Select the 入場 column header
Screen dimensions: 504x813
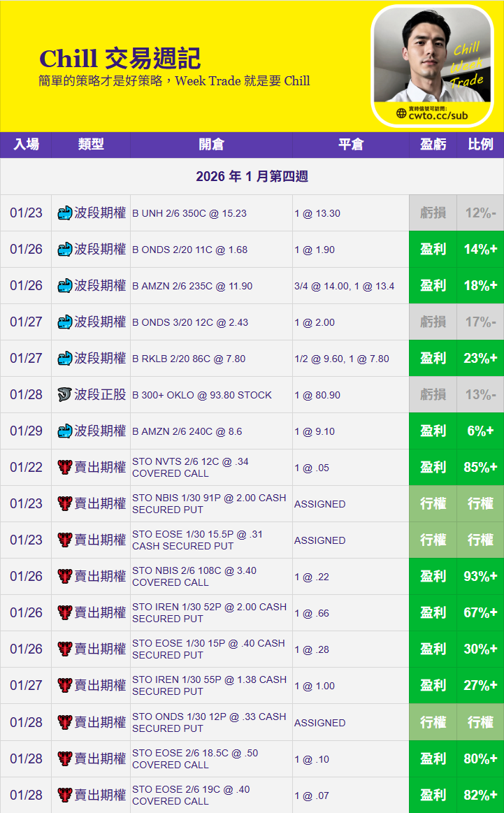[26, 145]
